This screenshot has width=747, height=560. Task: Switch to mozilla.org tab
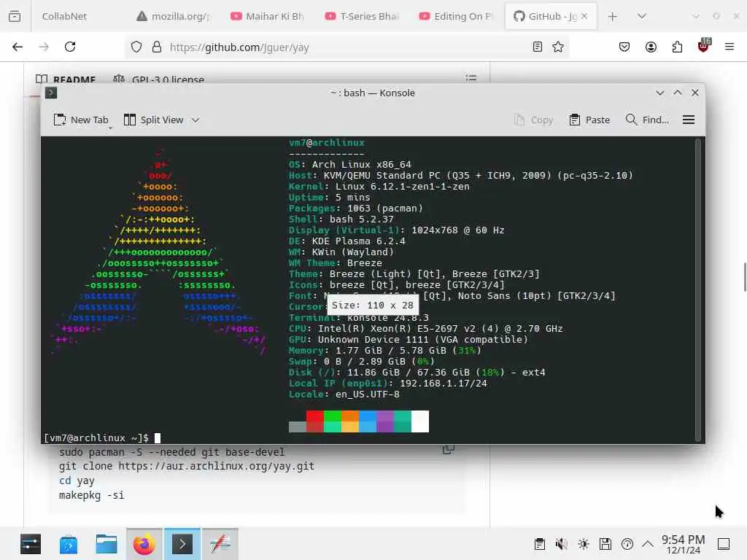pos(174,16)
